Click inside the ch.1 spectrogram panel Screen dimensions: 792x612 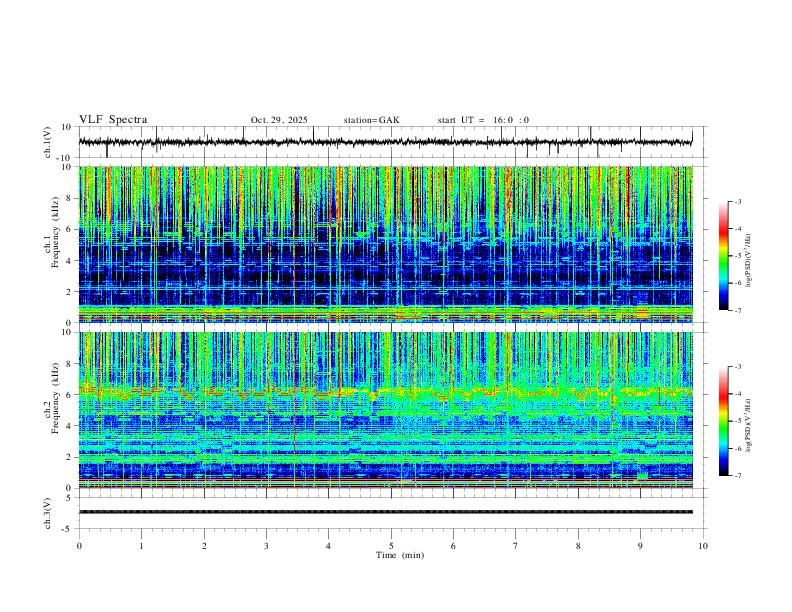385,244
